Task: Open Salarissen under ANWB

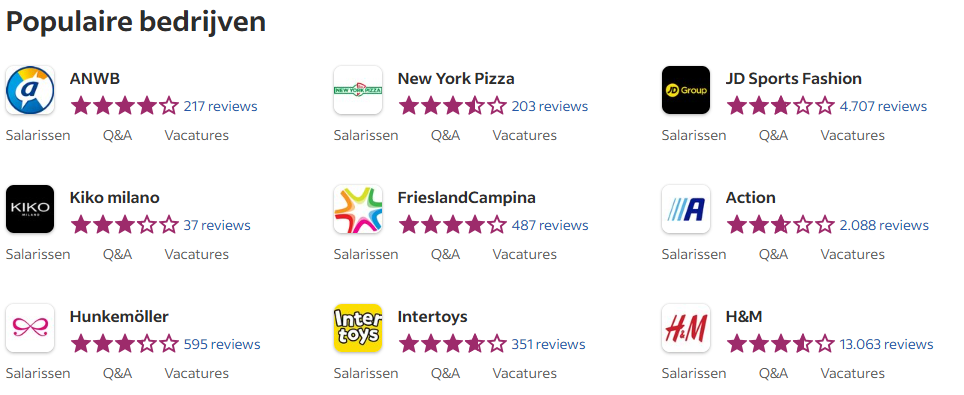Action: click(x=38, y=135)
